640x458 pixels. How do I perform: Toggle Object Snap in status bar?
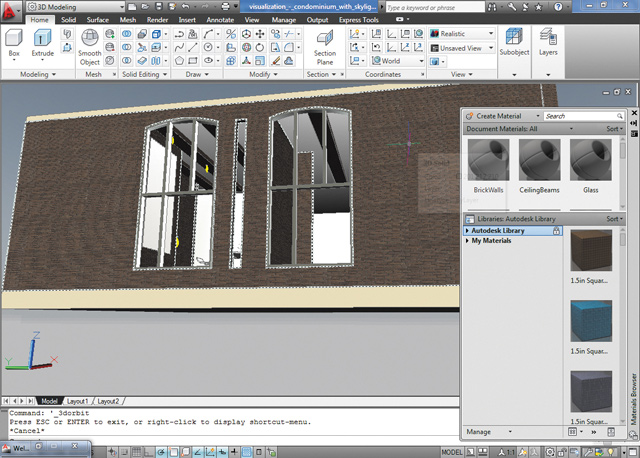(174, 452)
